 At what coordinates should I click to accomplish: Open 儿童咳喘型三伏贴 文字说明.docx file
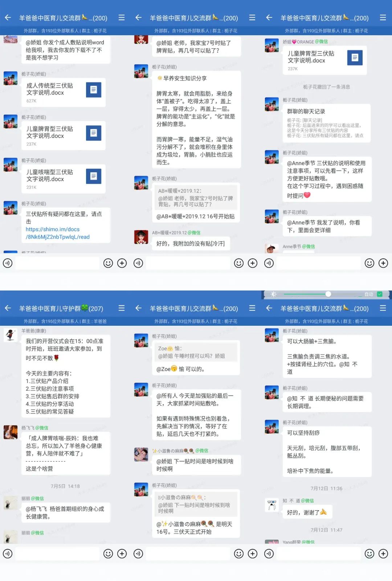click(64, 179)
